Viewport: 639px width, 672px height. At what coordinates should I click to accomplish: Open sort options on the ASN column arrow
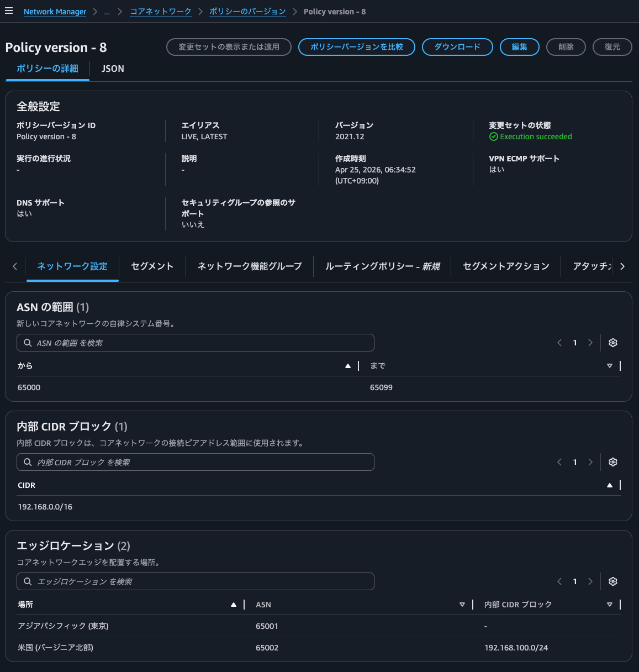pos(462,605)
